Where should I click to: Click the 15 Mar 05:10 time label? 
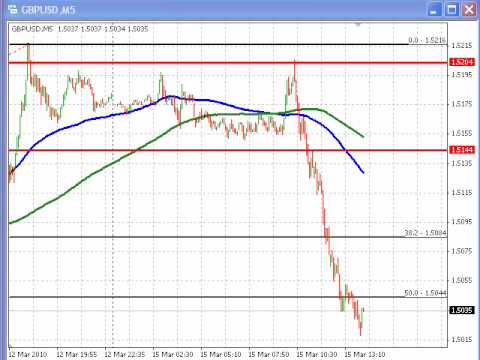[221, 354]
